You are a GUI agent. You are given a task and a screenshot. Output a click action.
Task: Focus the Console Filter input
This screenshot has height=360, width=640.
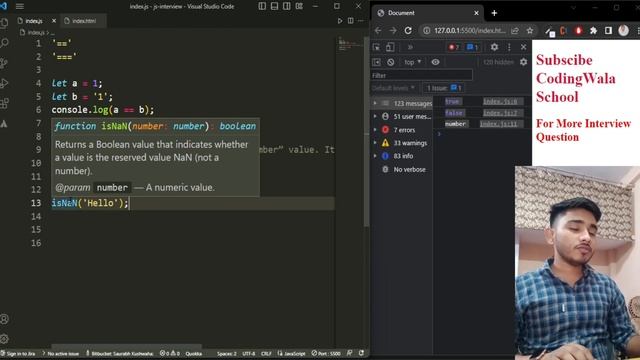[x=422, y=75]
